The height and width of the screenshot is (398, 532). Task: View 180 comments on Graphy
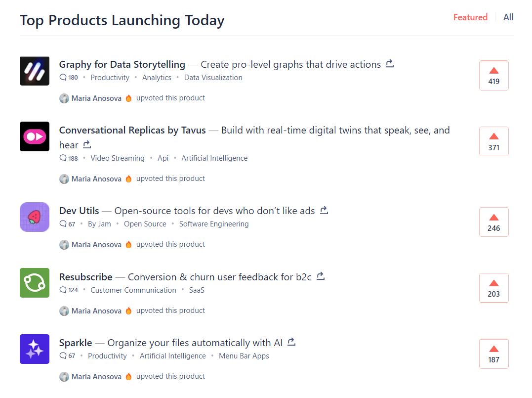(69, 78)
